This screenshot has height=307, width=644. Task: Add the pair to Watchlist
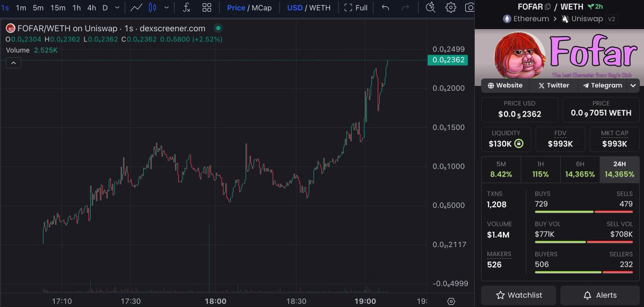click(x=518, y=295)
